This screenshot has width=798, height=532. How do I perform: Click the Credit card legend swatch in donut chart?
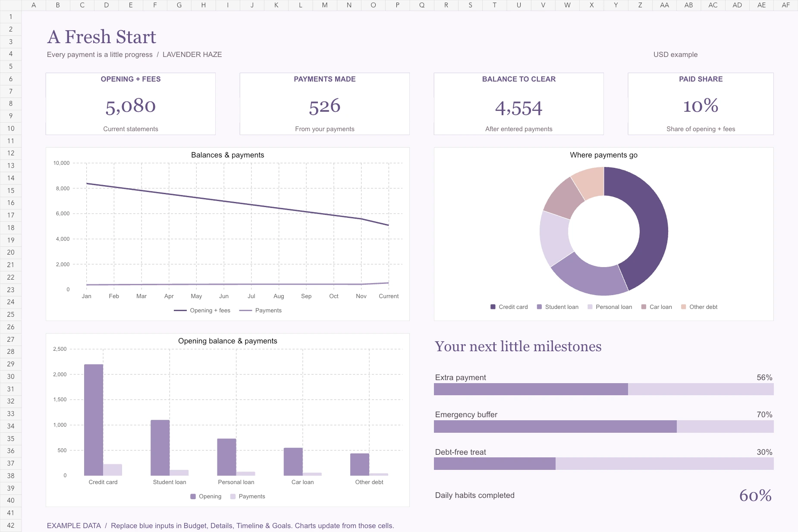[493, 307]
